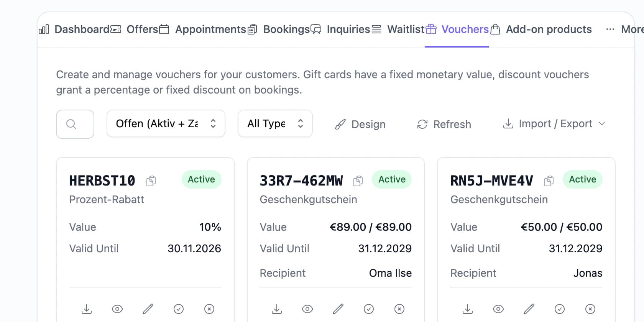Click checkmark icon on RN5J-MVE4V voucher
This screenshot has width=644, height=322.
(x=560, y=309)
